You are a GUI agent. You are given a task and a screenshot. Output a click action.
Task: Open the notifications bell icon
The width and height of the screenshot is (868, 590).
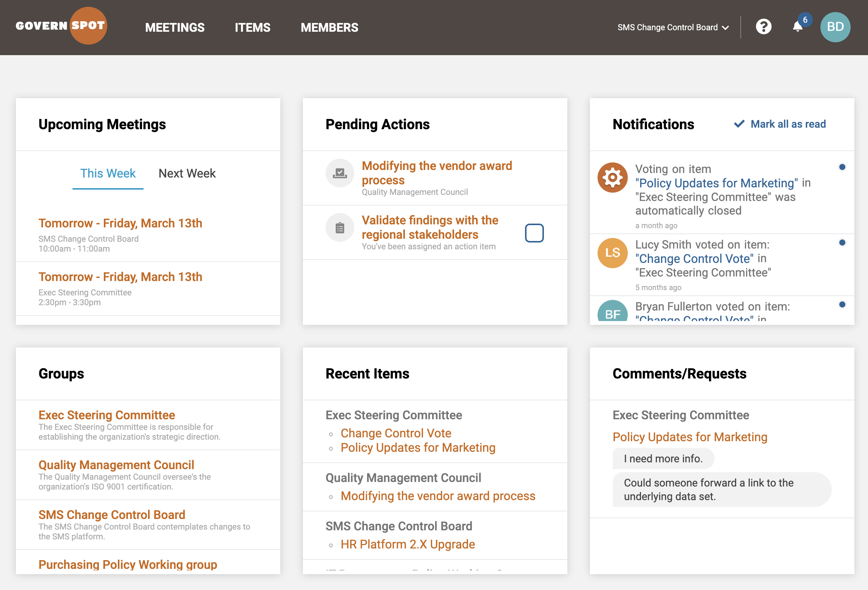coord(797,27)
